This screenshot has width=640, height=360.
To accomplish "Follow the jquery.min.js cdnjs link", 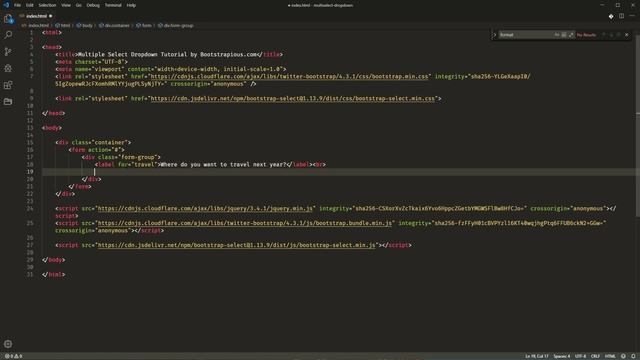I will pos(205,208).
